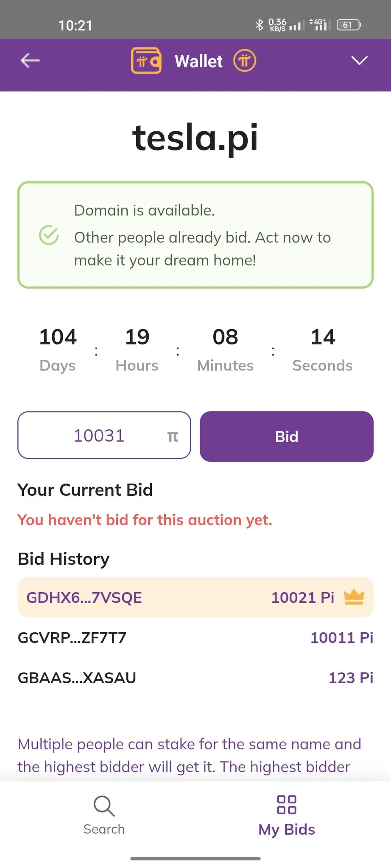Tap the My Bids grid icon
The height and width of the screenshot is (868, 391).
coord(287,804)
